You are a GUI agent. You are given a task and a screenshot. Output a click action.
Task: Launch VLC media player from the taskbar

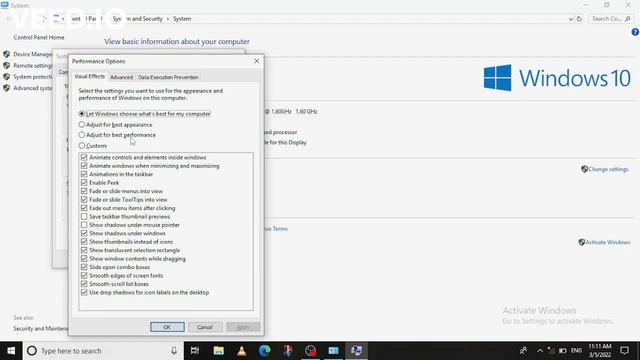coord(242,351)
